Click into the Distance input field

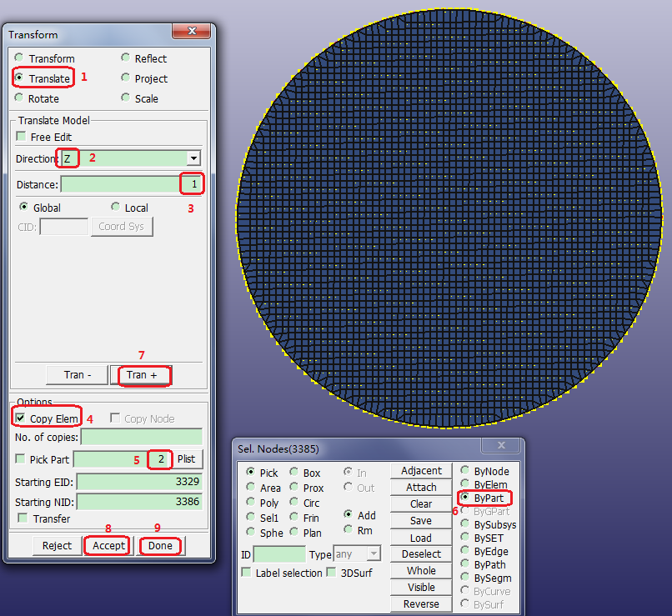coord(121,184)
